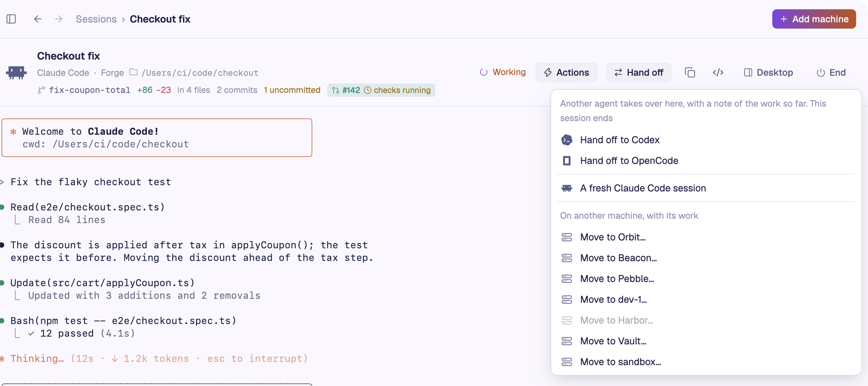Collapse the Hand off dropdown
The image size is (868, 386).
[x=639, y=72]
